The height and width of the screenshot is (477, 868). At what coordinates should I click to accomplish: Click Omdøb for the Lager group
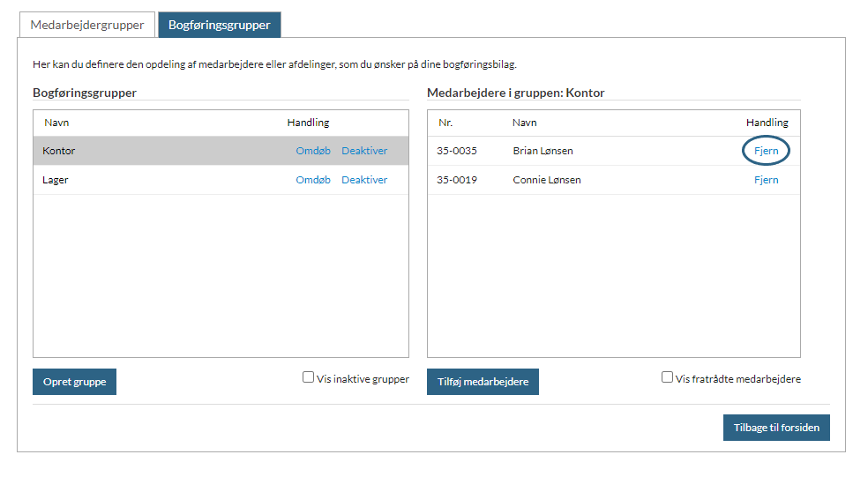(x=313, y=180)
